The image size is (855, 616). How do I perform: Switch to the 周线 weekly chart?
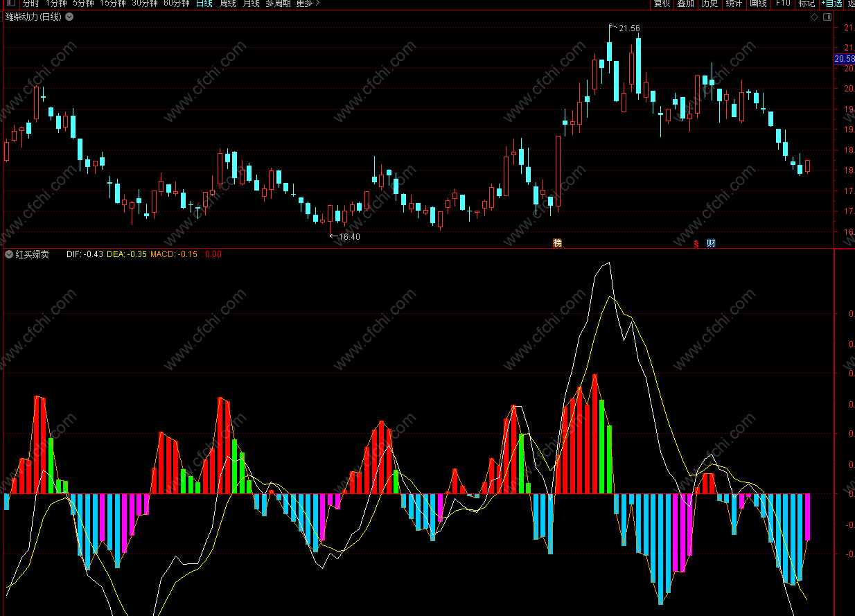click(227, 3)
